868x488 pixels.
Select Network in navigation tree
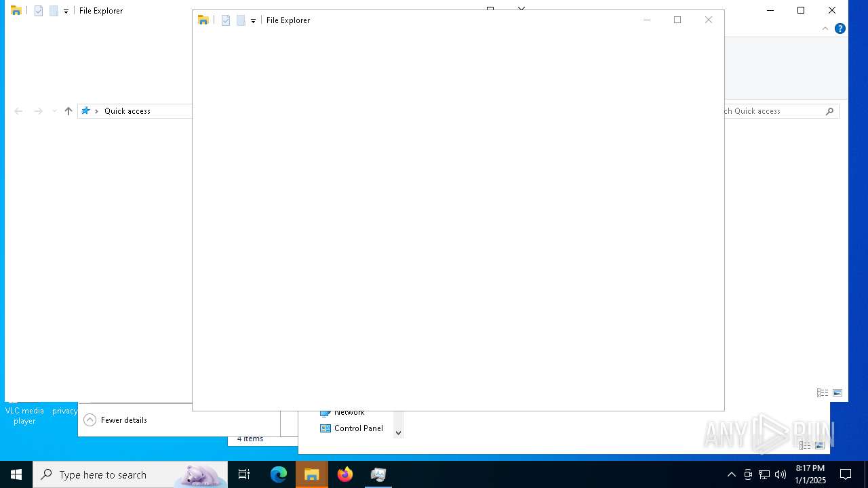[x=349, y=413]
